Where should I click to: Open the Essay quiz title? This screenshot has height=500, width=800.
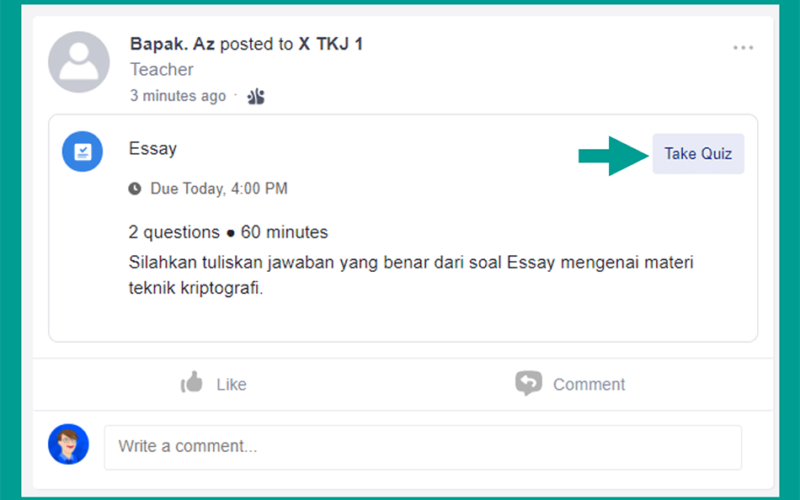point(153,148)
